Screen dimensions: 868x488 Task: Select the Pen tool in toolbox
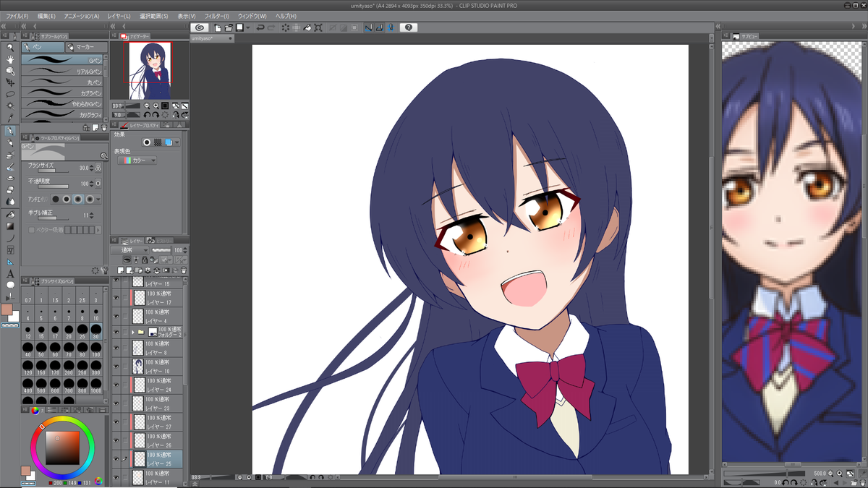[10, 131]
